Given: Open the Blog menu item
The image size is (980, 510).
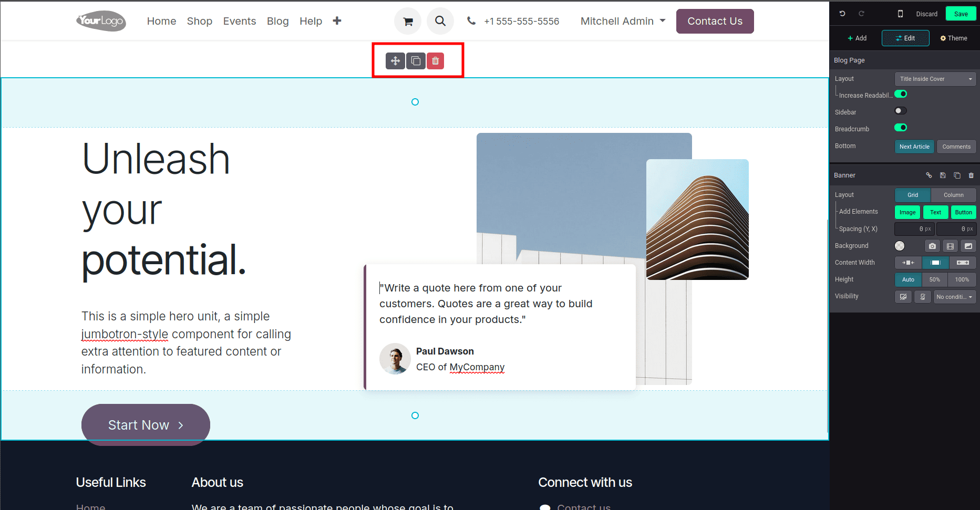Looking at the screenshot, I should pos(277,21).
